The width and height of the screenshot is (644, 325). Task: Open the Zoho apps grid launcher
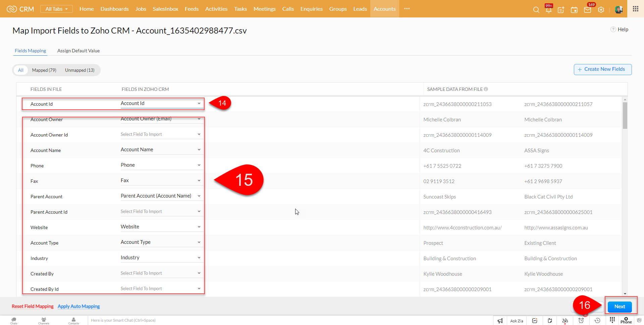point(636,9)
